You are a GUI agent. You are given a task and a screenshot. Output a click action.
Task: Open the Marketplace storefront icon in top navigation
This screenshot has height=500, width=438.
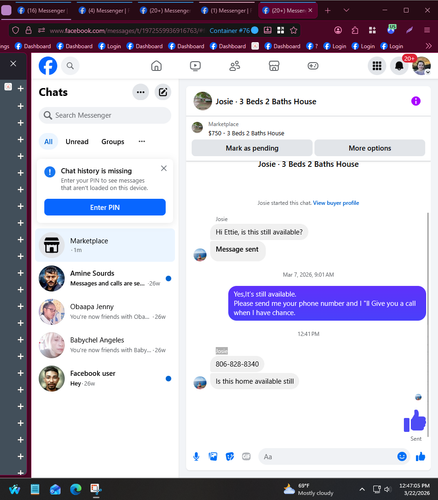(274, 66)
